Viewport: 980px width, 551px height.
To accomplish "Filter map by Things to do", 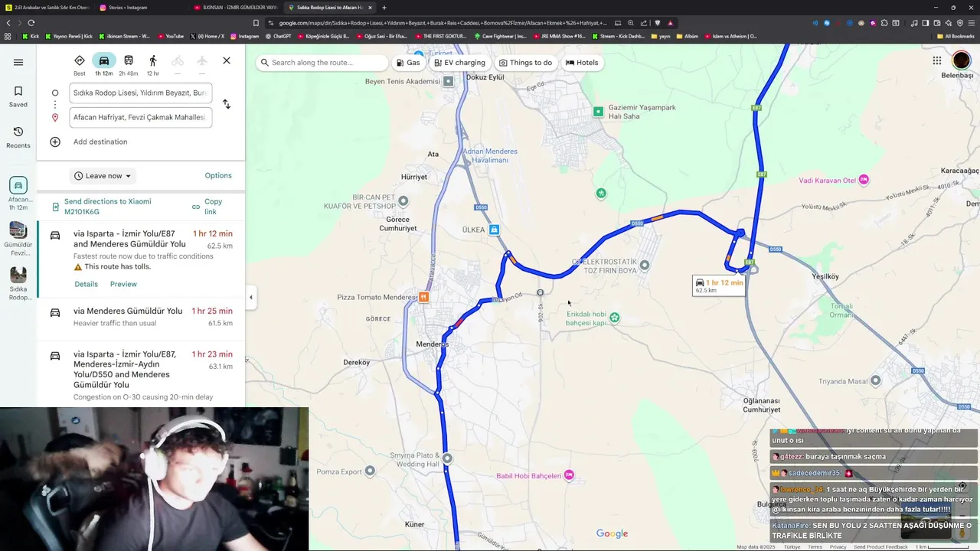I will (525, 63).
